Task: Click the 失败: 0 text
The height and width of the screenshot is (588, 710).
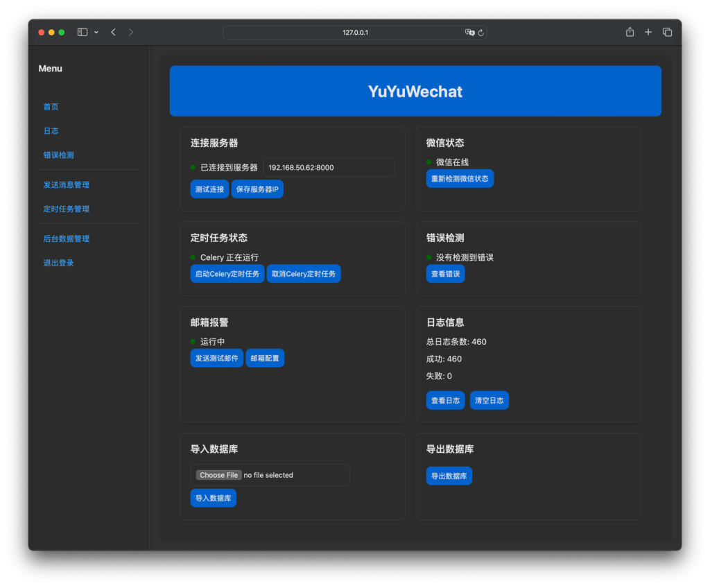Action: pos(439,376)
